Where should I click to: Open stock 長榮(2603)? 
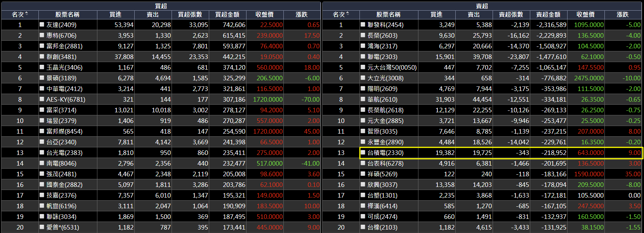[x=382, y=35]
